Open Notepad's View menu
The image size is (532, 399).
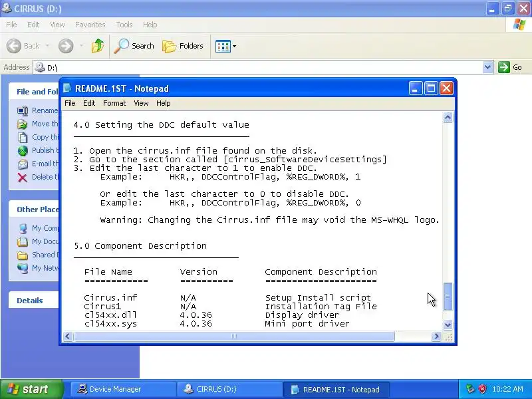pos(141,103)
